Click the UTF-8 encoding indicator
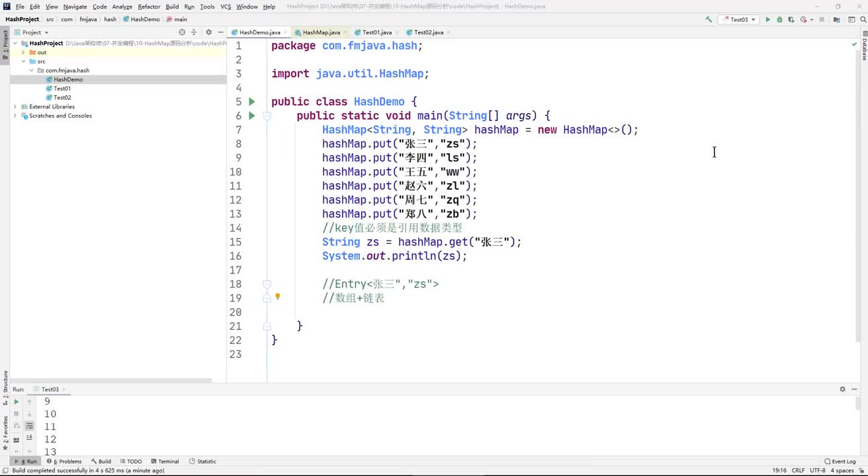 [x=818, y=471]
